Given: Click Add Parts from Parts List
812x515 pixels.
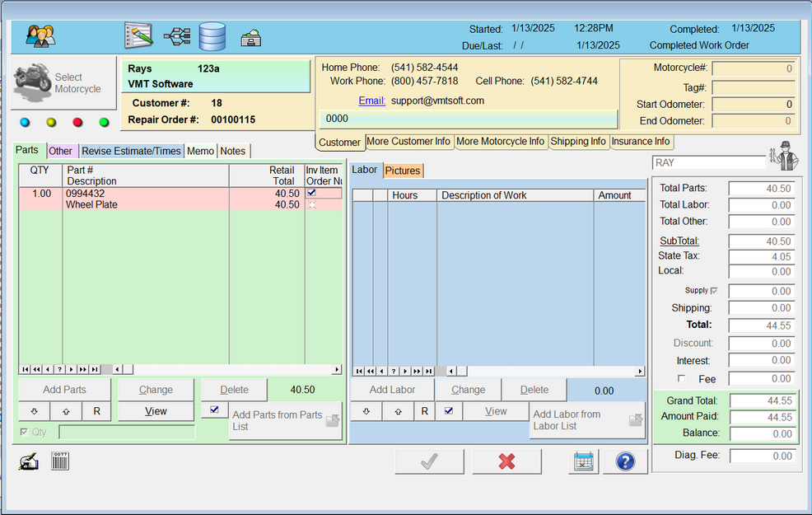Looking at the screenshot, I should (x=285, y=421).
